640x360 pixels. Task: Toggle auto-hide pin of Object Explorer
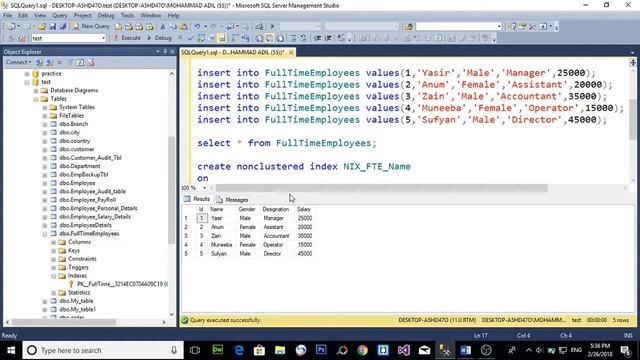coord(165,51)
